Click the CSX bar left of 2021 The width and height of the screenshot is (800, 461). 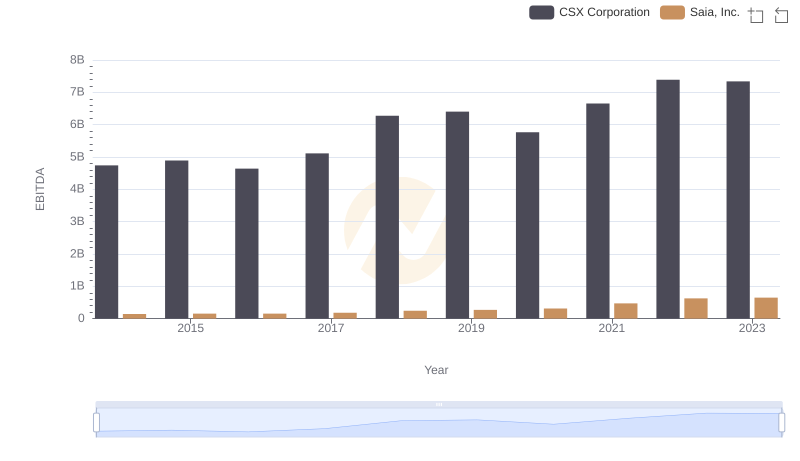point(597,211)
